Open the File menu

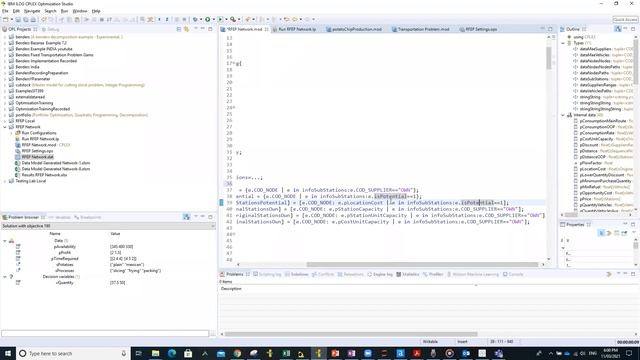pyautogui.click(x=5, y=11)
